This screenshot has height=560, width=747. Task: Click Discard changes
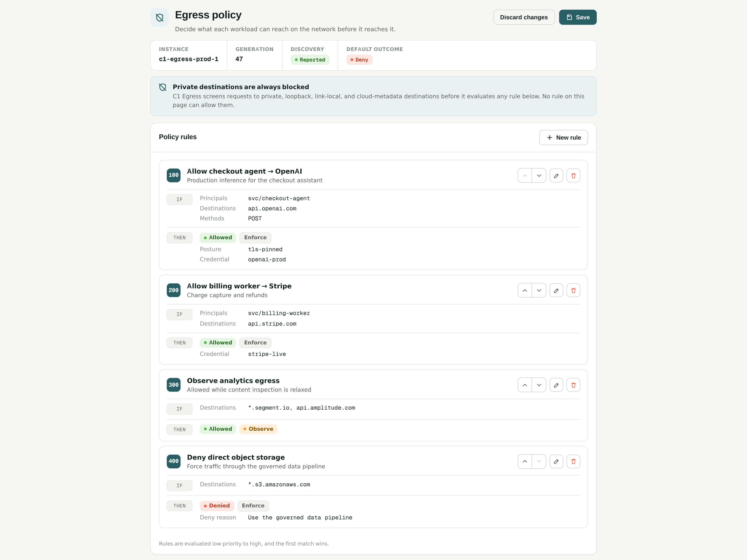524,17
